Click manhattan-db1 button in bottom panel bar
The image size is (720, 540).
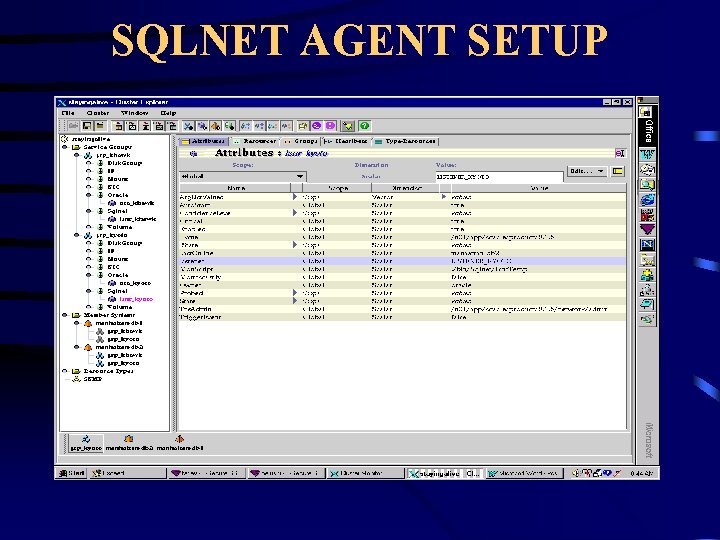180,443
